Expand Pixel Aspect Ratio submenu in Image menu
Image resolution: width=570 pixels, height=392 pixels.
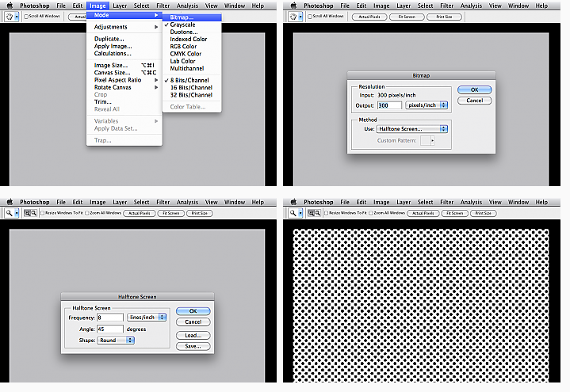[124, 80]
